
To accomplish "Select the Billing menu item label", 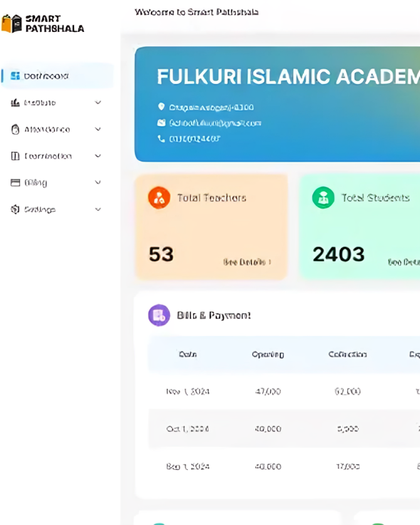I will [36, 183].
